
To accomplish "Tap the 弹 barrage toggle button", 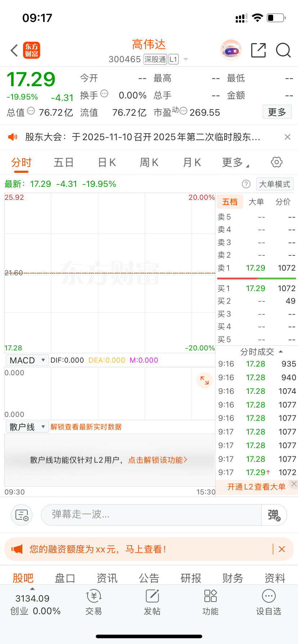I will 274,515.
